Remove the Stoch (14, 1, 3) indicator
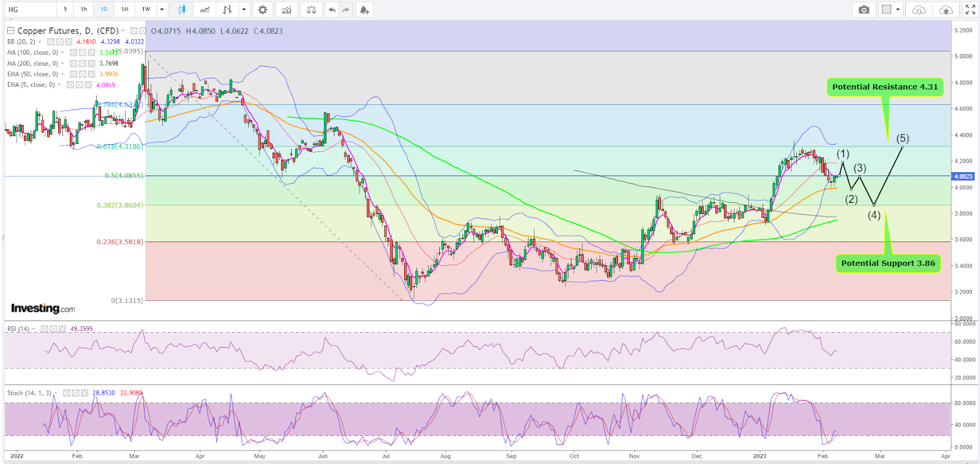 click(x=85, y=393)
